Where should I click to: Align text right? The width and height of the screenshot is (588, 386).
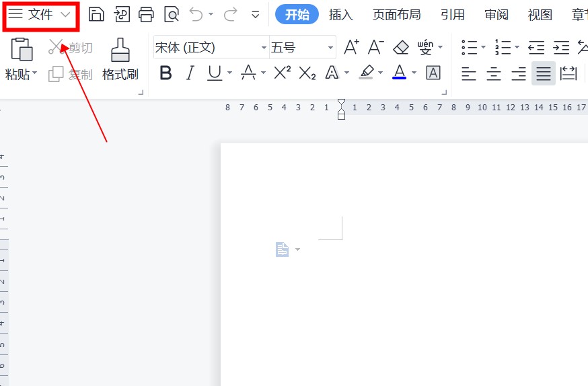point(519,73)
